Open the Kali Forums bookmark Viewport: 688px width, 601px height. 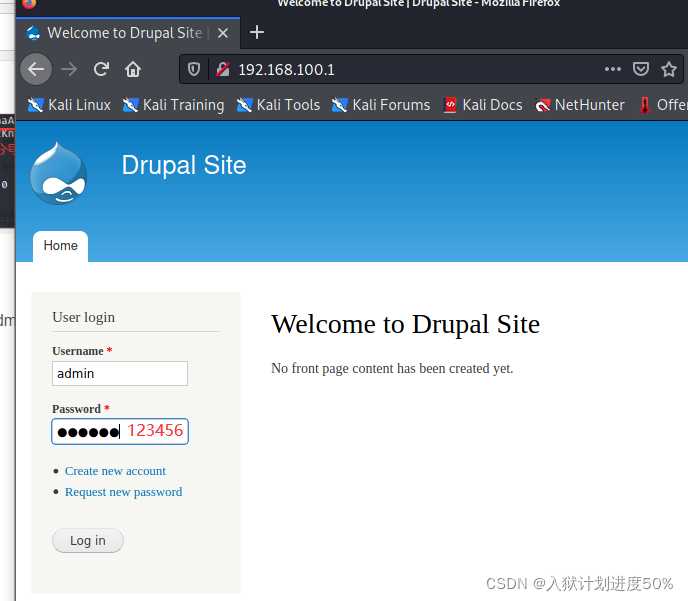(x=381, y=105)
